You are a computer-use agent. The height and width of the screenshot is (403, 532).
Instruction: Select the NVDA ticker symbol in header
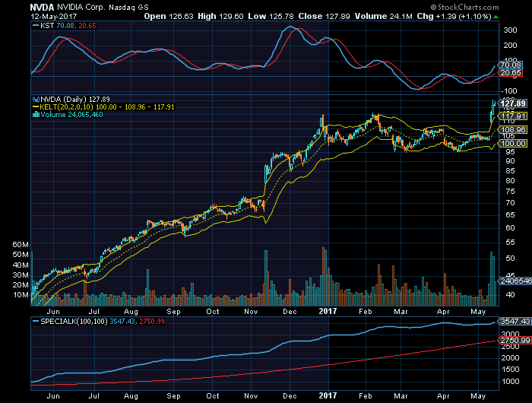tap(42, 7)
